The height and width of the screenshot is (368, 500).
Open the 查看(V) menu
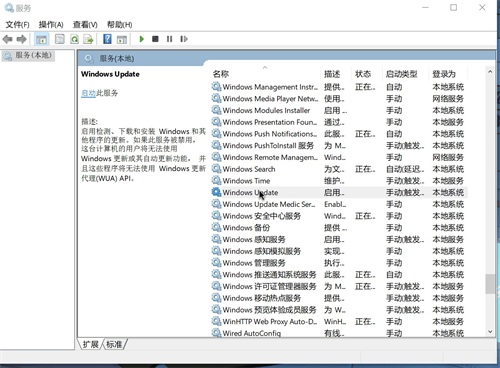point(85,24)
